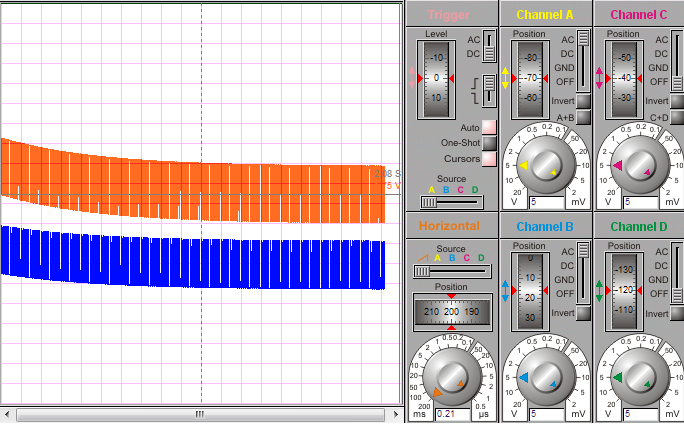The image size is (684, 425).
Task: Toggle the Trigger Auto button
Action: (x=489, y=127)
